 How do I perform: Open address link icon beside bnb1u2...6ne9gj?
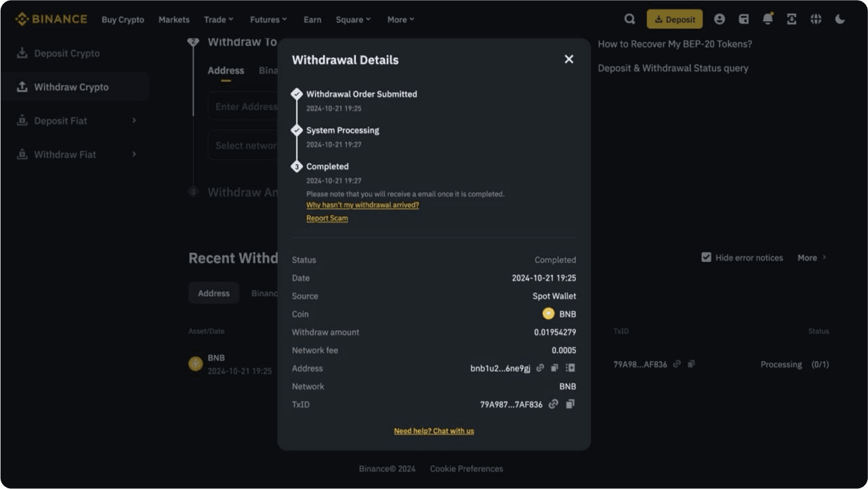tap(540, 368)
